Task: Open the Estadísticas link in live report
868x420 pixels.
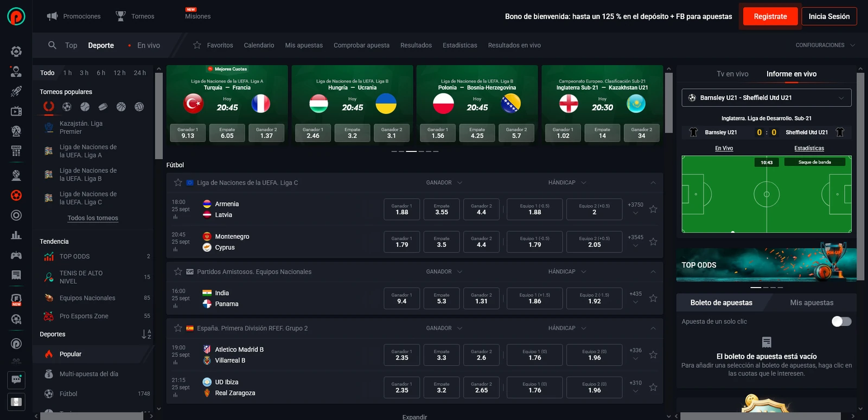Action: coord(809,148)
